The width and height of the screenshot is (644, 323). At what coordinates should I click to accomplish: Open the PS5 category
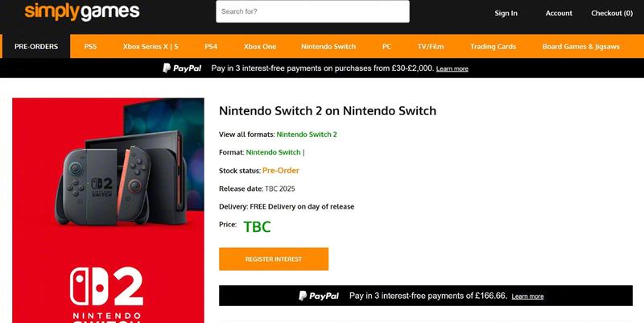pyautogui.click(x=90, y=47)
